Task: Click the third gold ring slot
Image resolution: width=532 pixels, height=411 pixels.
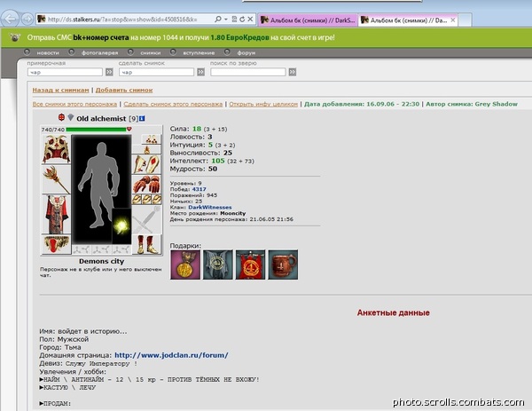Action: coord(156,200)
